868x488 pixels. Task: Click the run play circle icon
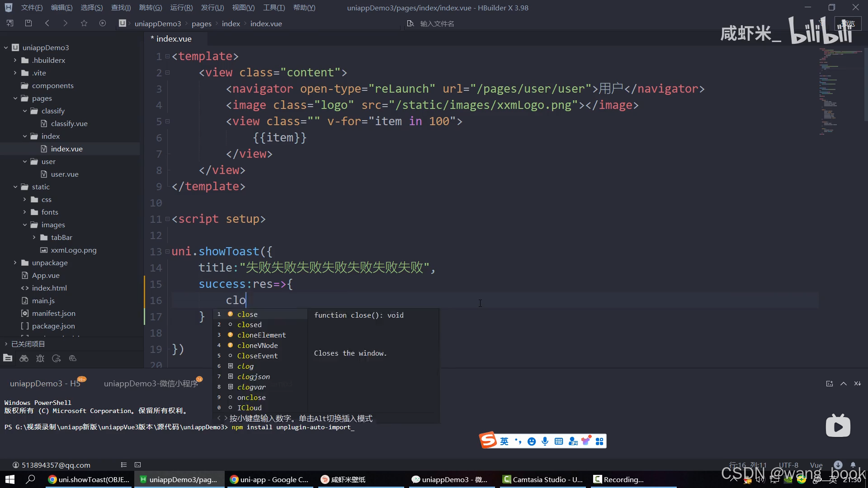coord(103,23)
